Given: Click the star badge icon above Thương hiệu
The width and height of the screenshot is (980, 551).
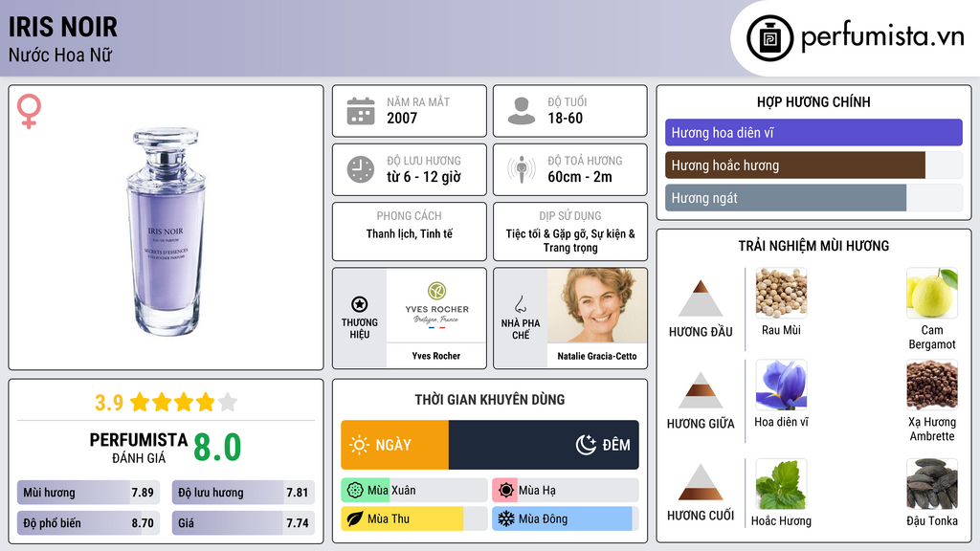Looking at the screenshot, I should tap(360, 304).
